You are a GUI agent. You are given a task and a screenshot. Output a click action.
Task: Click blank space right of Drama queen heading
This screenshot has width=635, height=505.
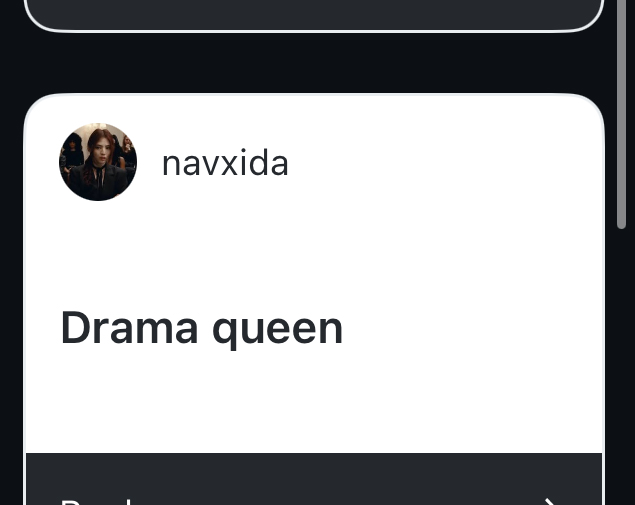pos(470,329)
